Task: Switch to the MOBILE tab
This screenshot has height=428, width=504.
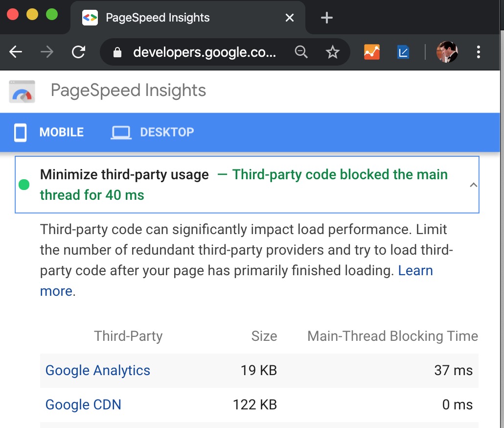Action: (x=49, y=132)
